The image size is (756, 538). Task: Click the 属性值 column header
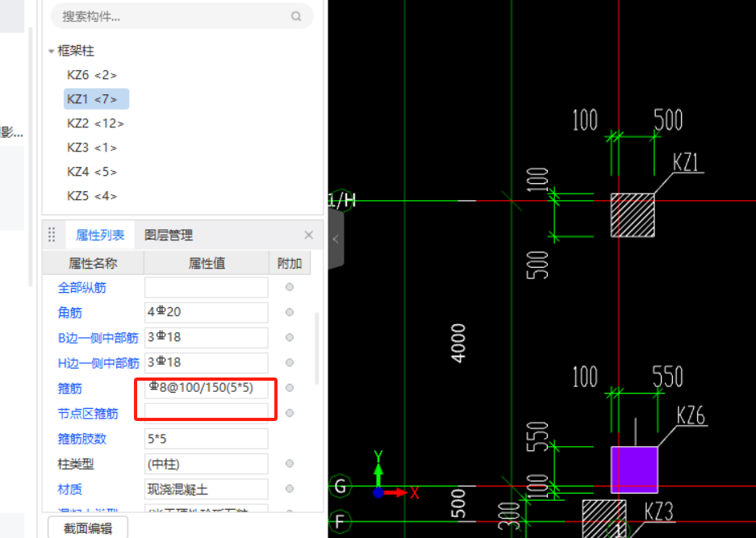coord(207,263)
